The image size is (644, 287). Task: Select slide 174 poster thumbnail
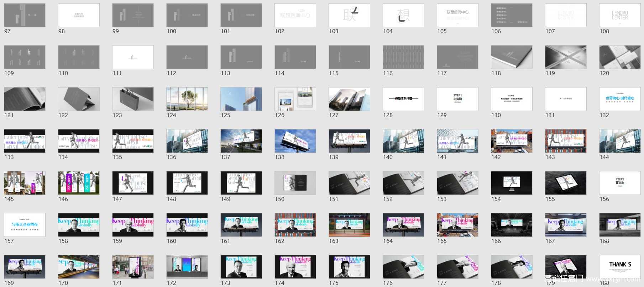(295, 267)
